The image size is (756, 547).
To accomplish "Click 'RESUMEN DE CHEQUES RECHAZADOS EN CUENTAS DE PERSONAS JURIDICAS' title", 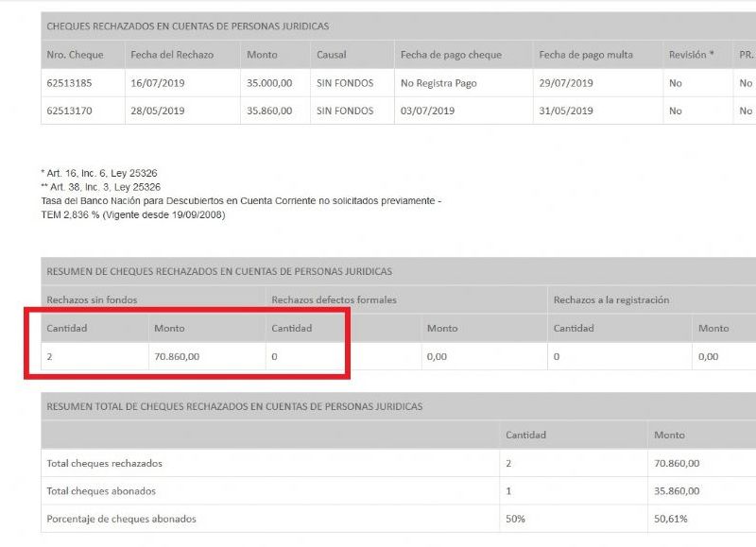I will click(x=219, y=271).
